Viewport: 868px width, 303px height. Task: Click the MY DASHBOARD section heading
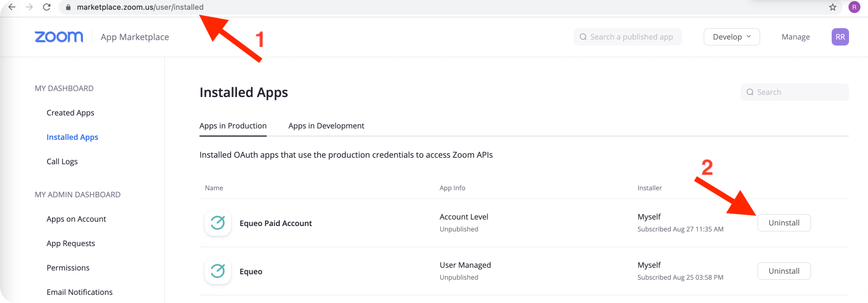click(64, 88)
